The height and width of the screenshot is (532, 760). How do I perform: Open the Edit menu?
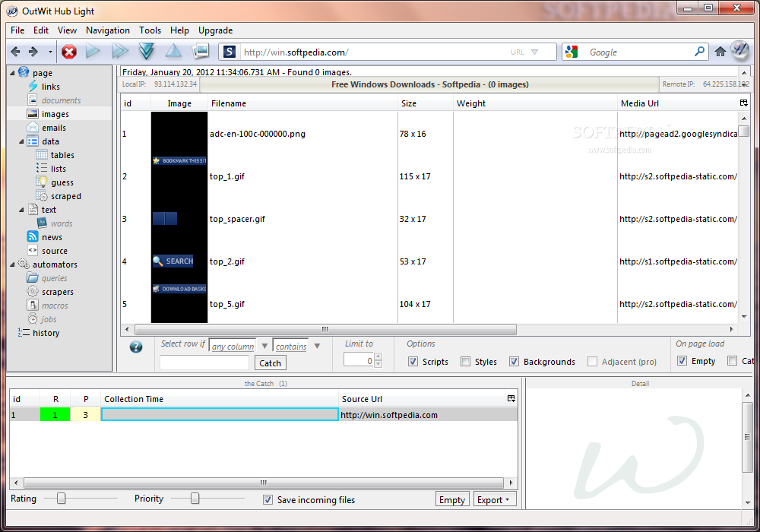tap(41, 30)
